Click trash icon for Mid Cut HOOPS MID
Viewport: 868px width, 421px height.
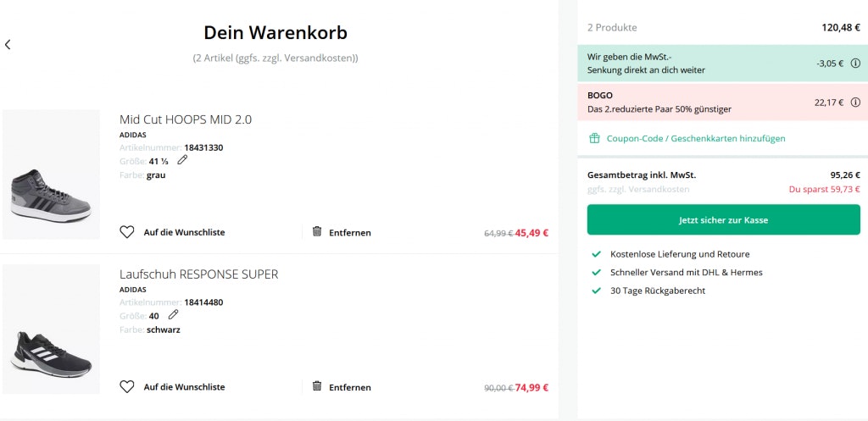point(317,231)
